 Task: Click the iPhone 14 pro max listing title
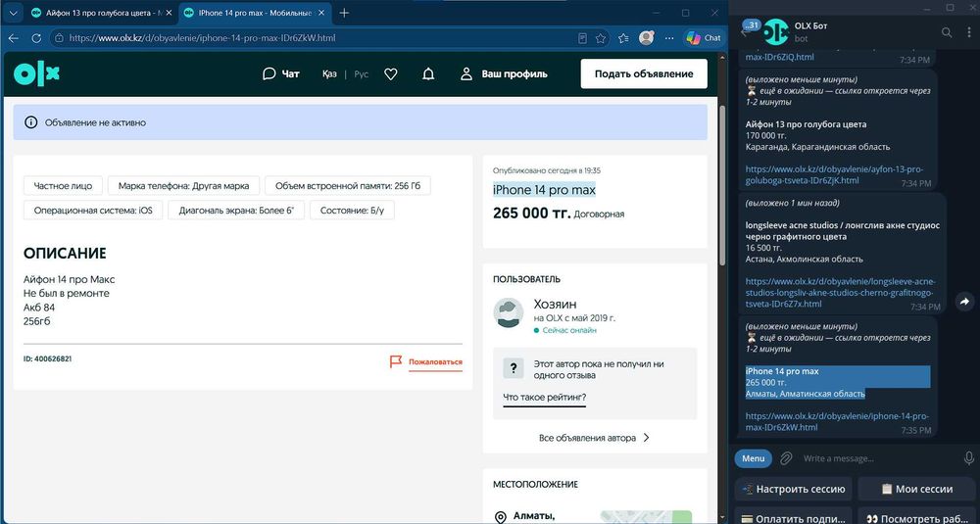[544, 190]
